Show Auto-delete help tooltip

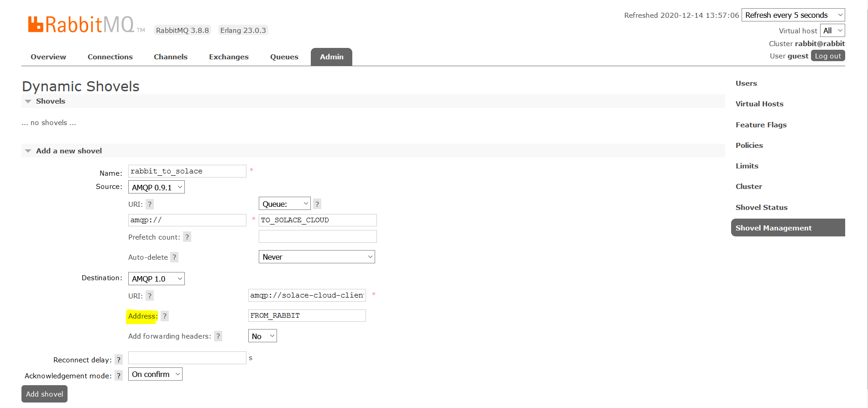pos(174,257)
